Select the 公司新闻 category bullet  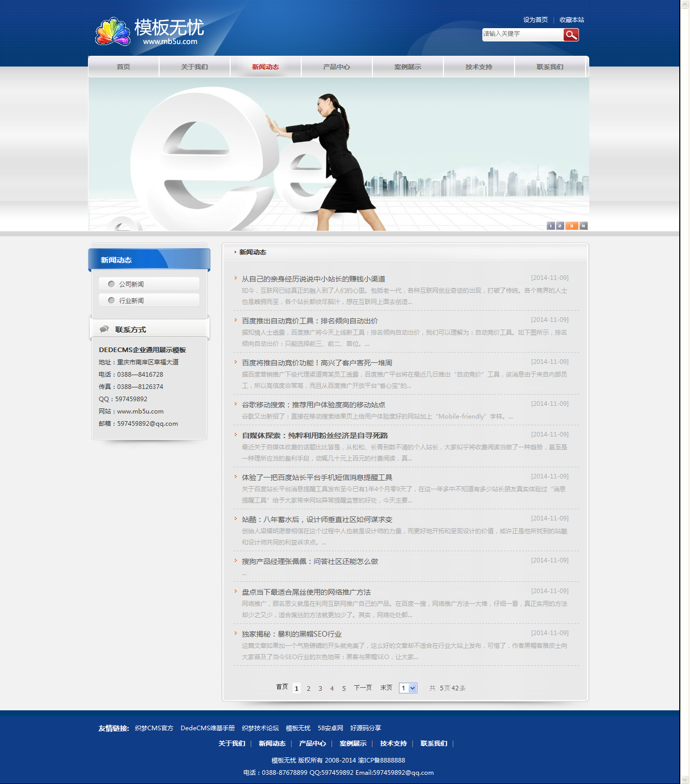click(x=112, y=284)
